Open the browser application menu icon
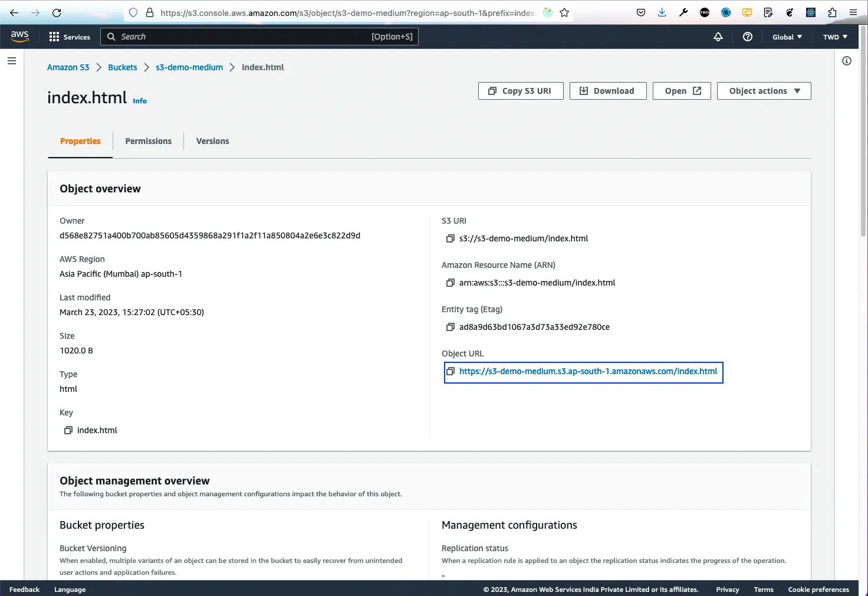Image resolution: width=868 pixels, height=596 pixels. click(x=853, y=12)
